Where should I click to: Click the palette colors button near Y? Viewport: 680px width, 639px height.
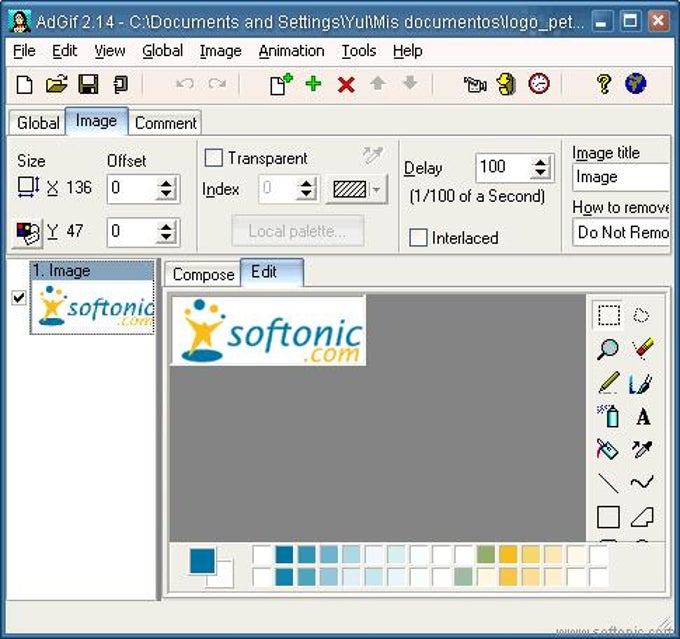28,233
